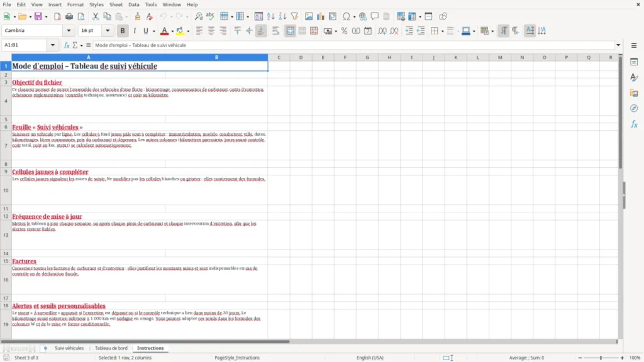Toggle Align Left button
This screenshot has width=644, height=362.
tap(199, 31)
